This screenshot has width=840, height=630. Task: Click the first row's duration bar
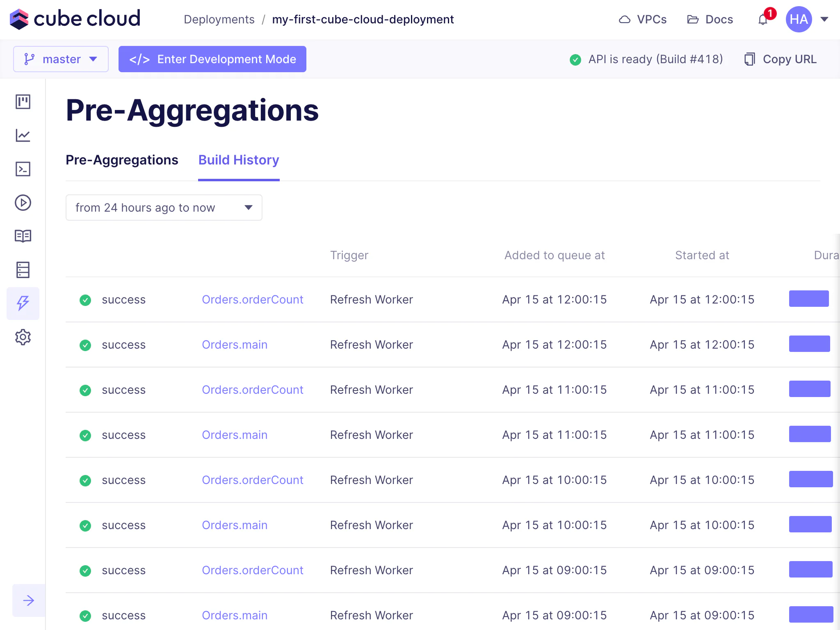(809, 299)
